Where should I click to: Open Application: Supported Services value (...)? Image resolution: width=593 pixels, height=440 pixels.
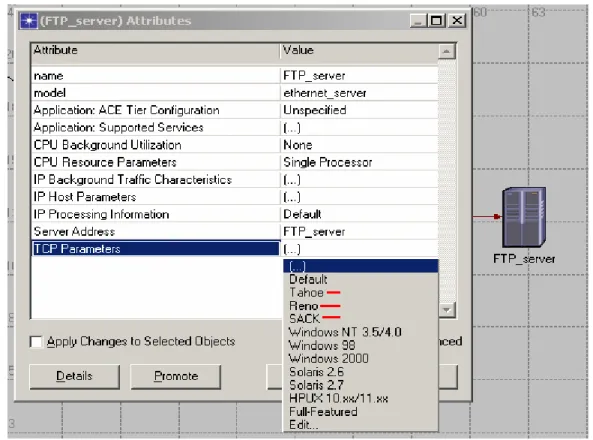click(359, 127)
